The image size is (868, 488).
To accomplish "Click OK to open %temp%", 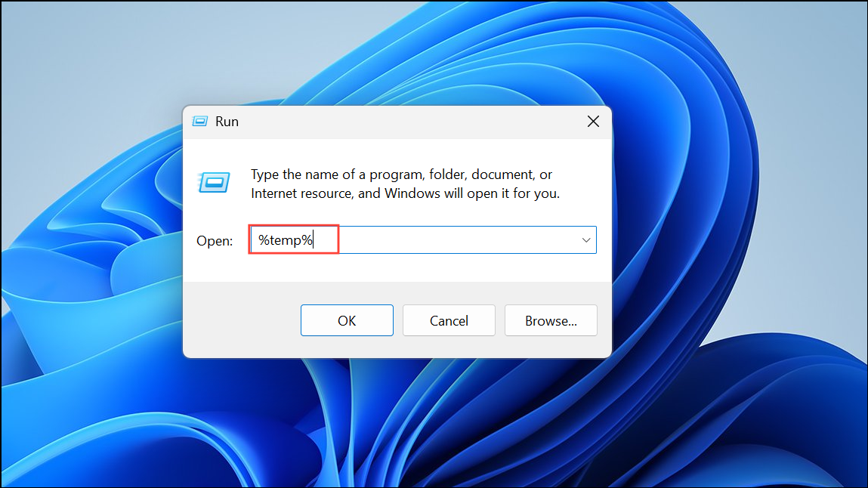I will click(347, 320).
